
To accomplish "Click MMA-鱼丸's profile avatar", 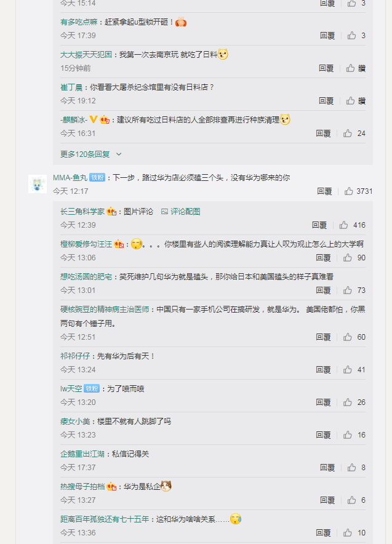I will [x=38, y=184].
